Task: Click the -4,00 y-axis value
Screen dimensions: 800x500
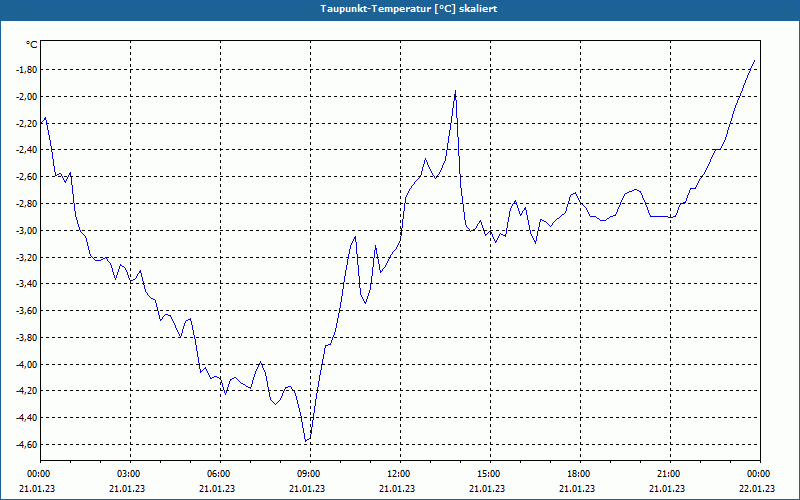Action: (27, 364)
